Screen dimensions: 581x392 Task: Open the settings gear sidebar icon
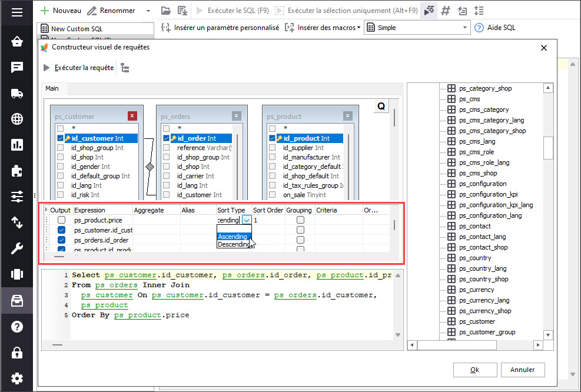(16, 378)
